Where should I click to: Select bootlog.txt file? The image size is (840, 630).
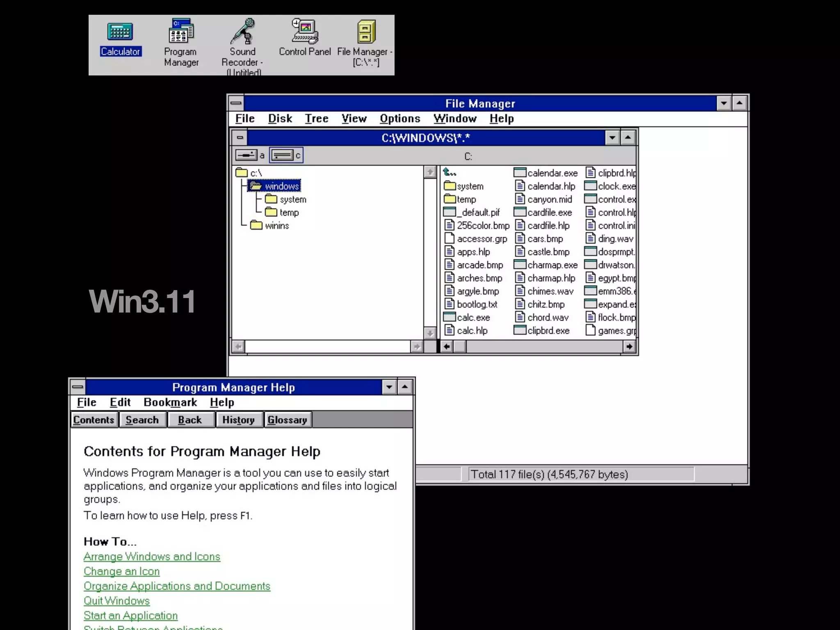pyautogui.click(x=471, y=304)
